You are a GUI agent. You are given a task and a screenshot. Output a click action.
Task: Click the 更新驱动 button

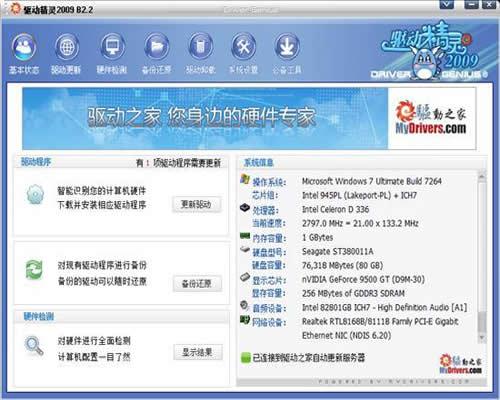click(x=197, y=204)
